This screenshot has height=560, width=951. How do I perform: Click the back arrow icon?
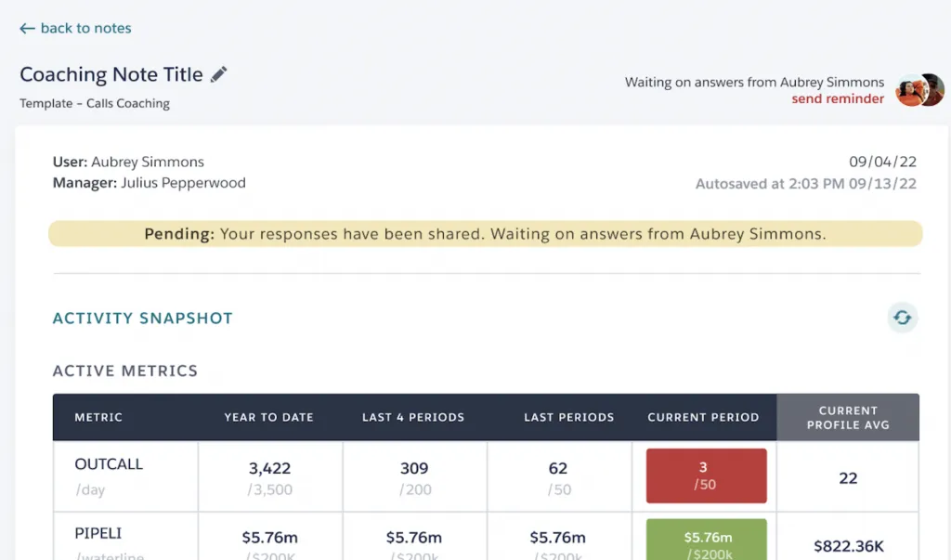pos(27,29)
